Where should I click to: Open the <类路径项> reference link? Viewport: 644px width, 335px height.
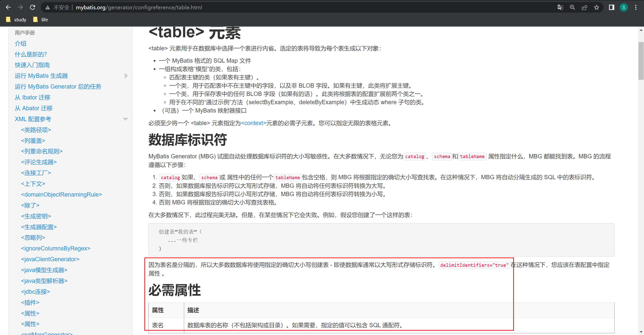[36, 130]
